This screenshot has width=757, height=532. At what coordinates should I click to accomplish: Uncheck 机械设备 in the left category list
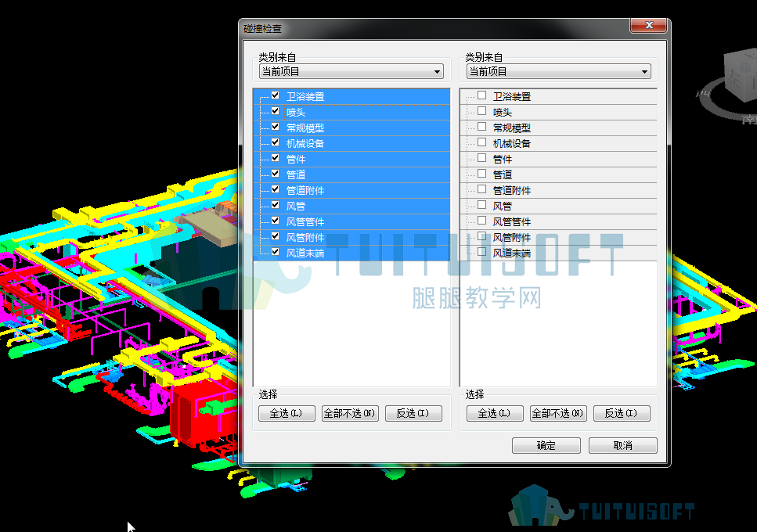coord(276,142)
